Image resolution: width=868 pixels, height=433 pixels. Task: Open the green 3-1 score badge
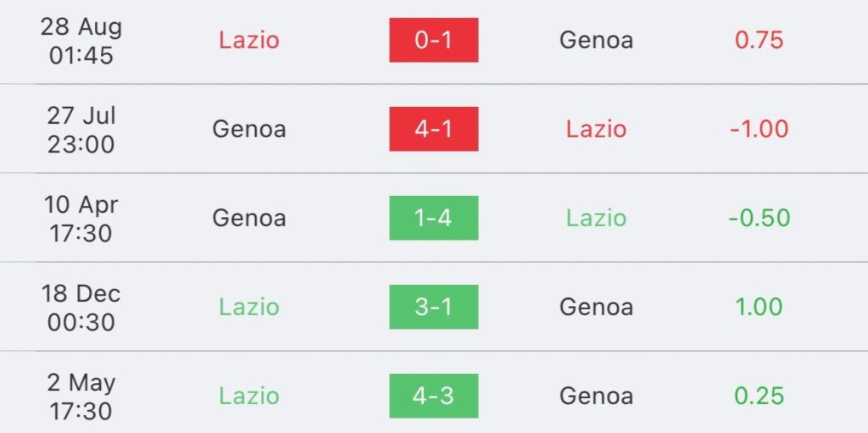[x=433, y=307]
